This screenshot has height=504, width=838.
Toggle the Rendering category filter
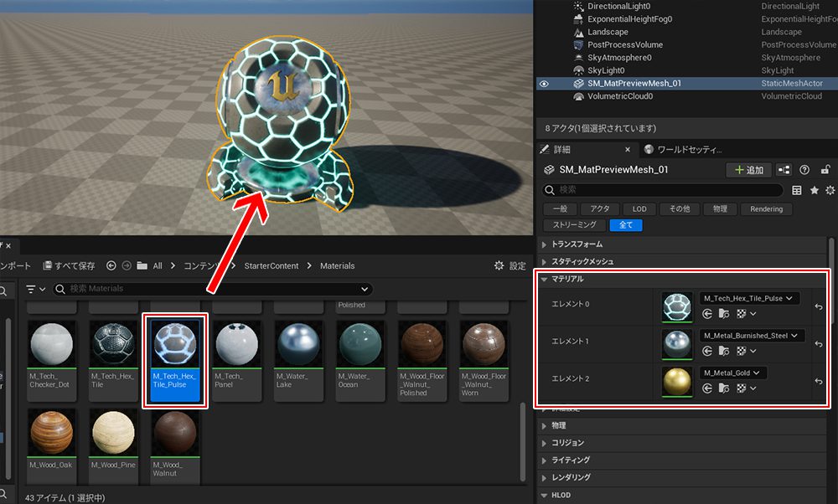pyautogui.click(x=766, y=209)
